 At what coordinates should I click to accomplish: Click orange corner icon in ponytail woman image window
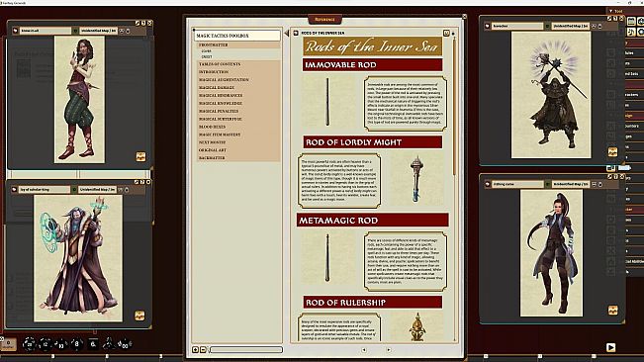[x=612, y=310]
